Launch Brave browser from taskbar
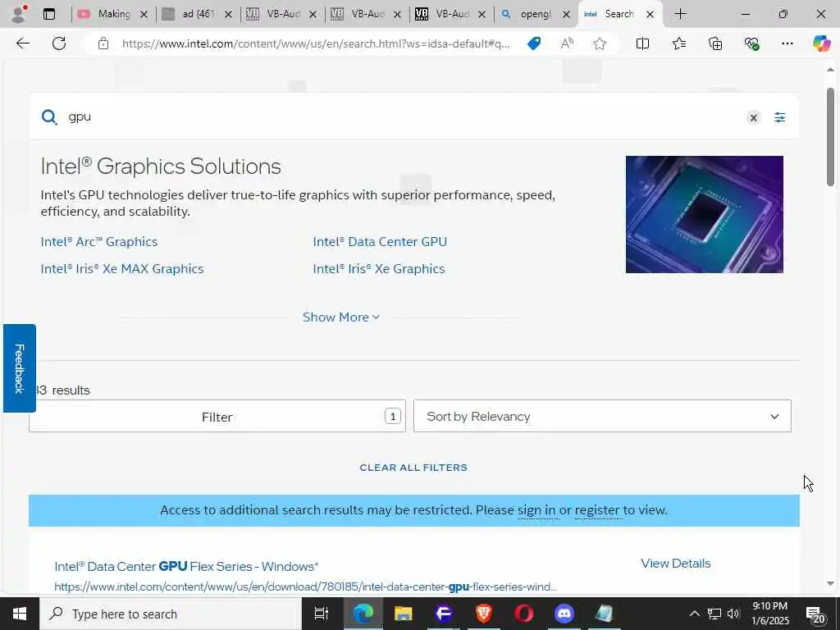This screenshot has height=630, width=840. click(x=484, y=614)
